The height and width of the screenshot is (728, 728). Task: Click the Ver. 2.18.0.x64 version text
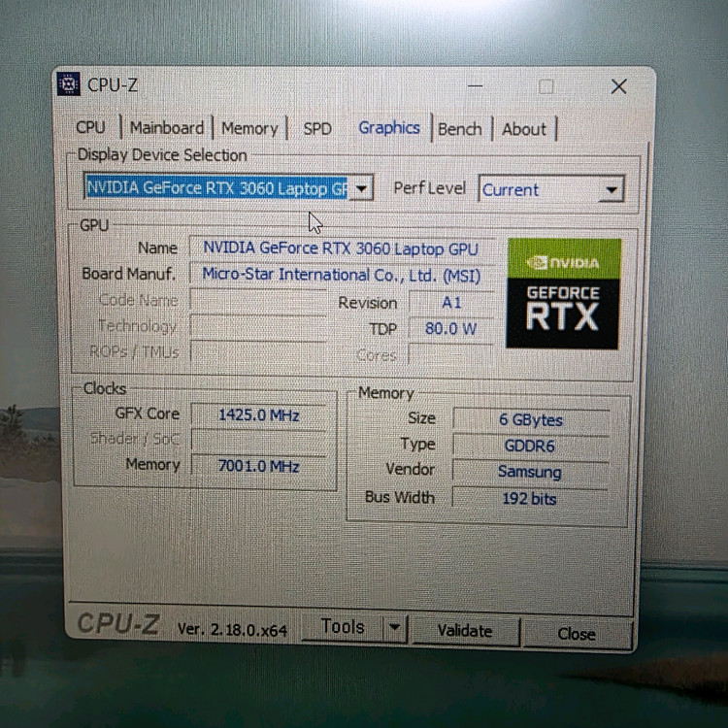(232, 630)
